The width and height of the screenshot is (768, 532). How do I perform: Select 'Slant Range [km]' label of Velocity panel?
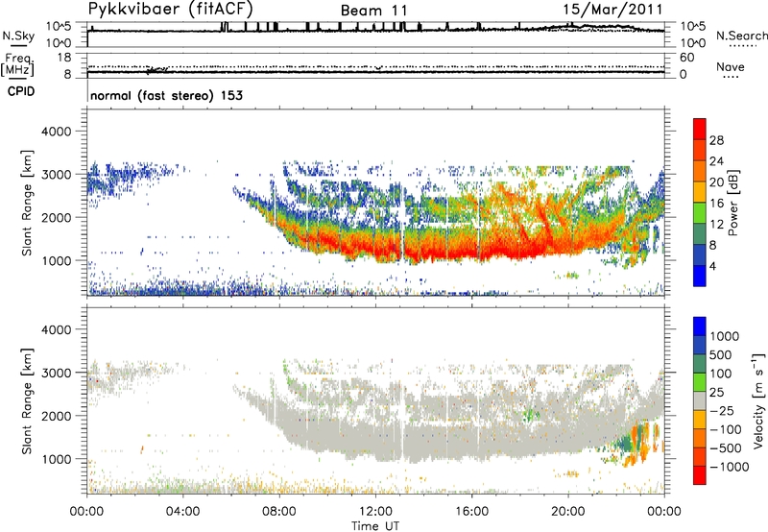tap(27, 401)
